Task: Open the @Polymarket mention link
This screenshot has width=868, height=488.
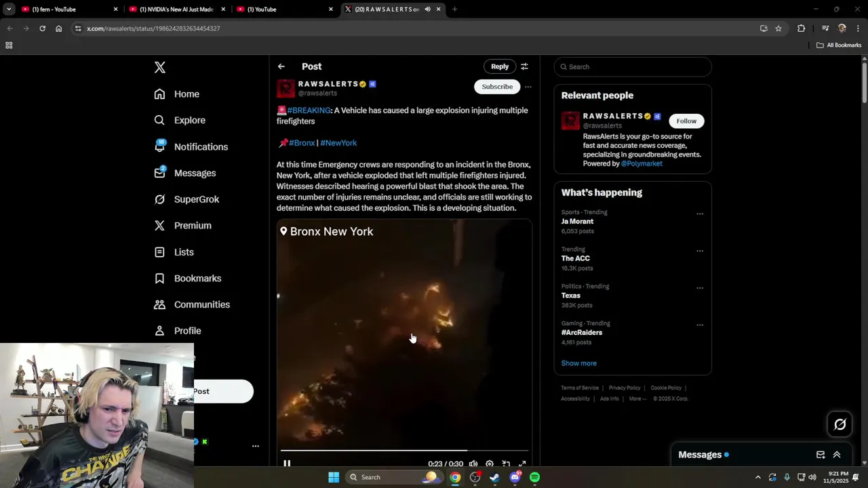Action: [x=642, y=163]
